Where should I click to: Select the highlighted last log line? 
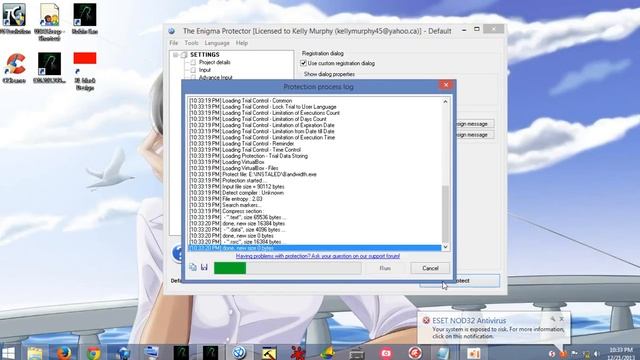coord(315,248)
